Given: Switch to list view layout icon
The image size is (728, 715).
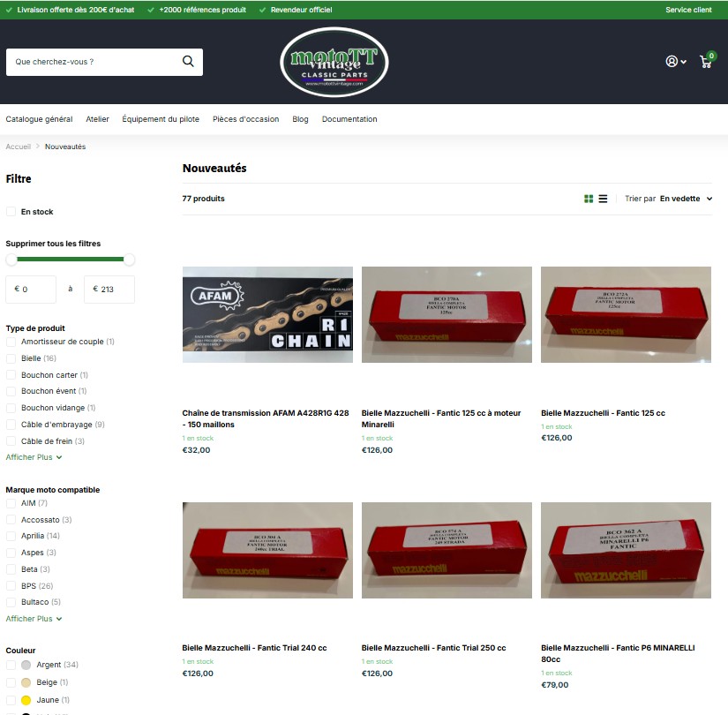Looking at the screenshot, I should click(x=603, y=199).
